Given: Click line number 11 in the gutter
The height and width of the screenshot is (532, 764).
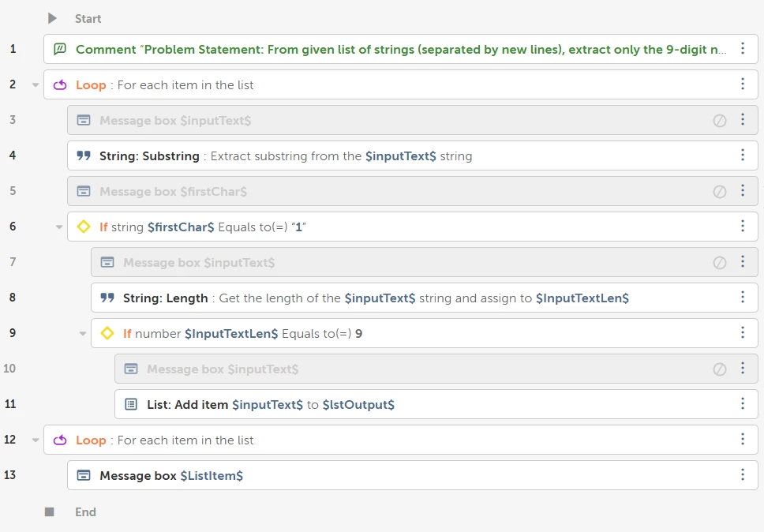Looking at the screenshot, I should coord(10,404).
